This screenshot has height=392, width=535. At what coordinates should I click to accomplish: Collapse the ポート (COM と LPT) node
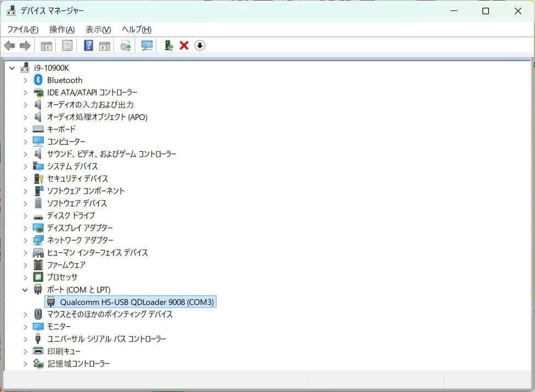(25, 290)
